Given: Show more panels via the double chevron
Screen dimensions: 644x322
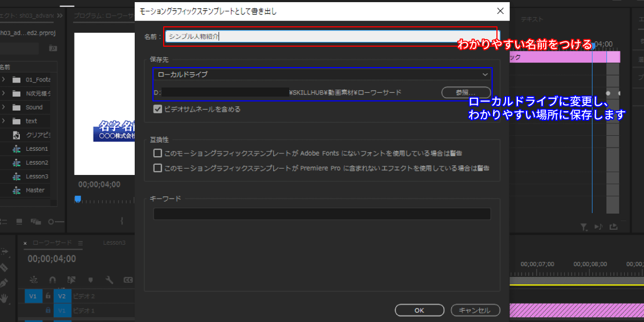Looking at the screenshot, I should (60, 16).
